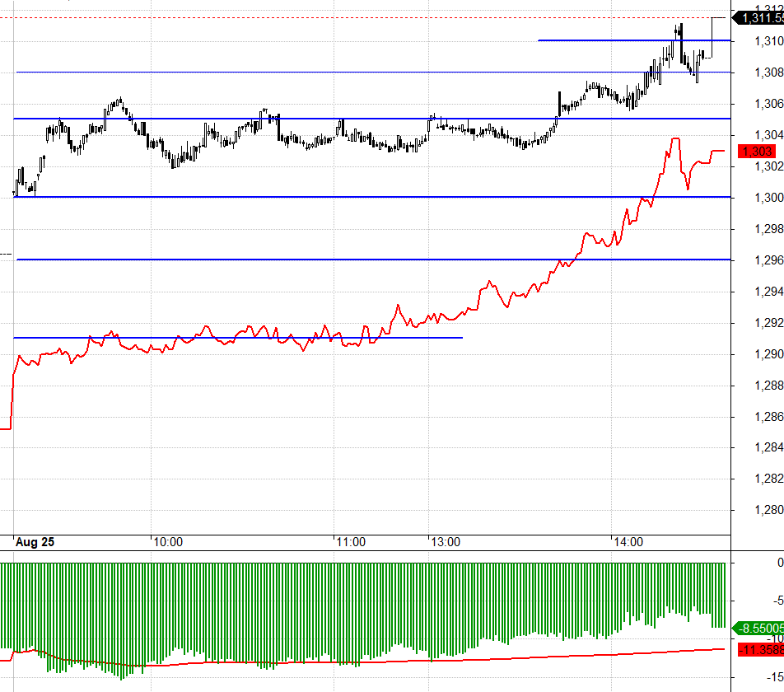Click the red 1,303 price label
784x692 pixels.
(757, 152)
